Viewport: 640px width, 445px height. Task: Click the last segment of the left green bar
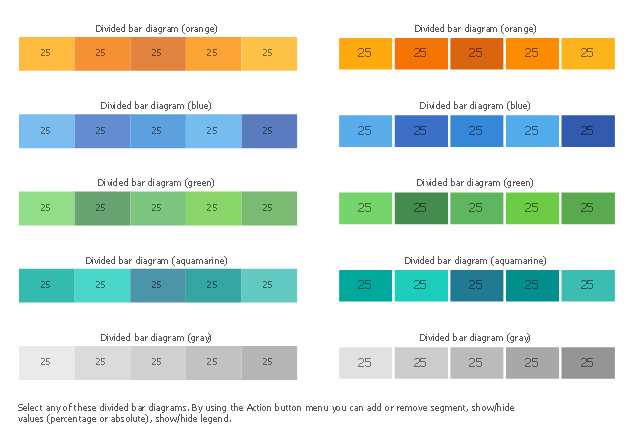tap(268, 208)
